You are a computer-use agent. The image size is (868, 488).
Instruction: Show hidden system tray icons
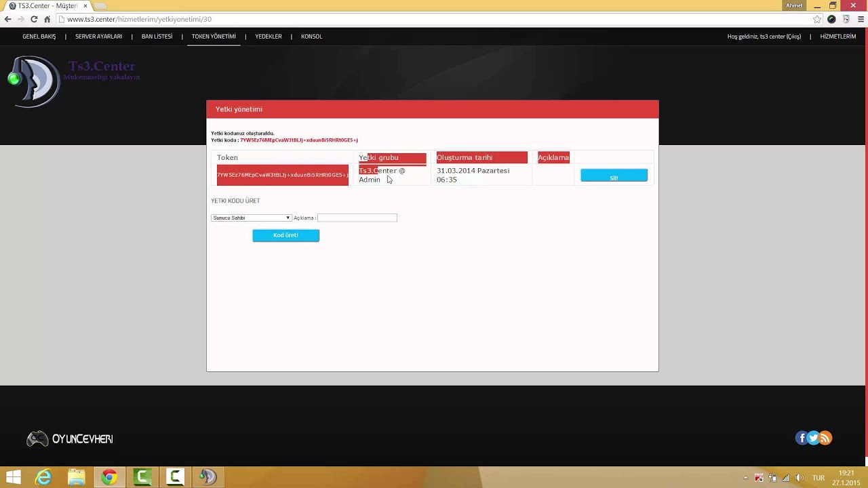pos(745,478)
